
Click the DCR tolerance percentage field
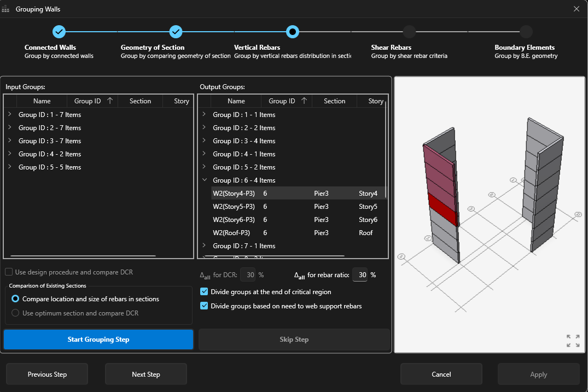(248, 274)
